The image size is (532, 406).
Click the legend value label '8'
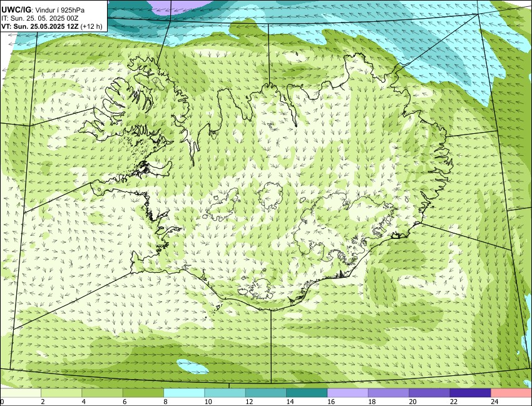[166, 402]
